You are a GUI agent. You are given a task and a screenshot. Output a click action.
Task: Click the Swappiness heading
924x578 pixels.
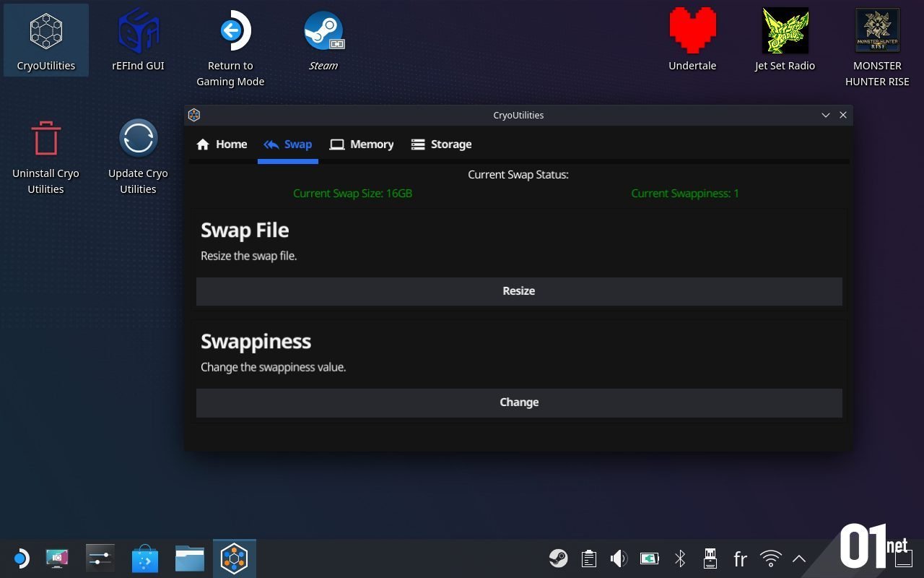[256, 342]
